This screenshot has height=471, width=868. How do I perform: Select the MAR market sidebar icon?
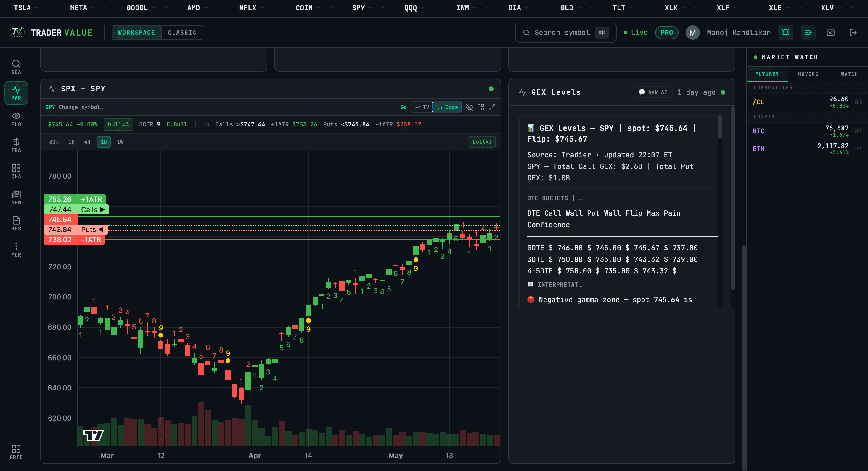tap(16, 93)
